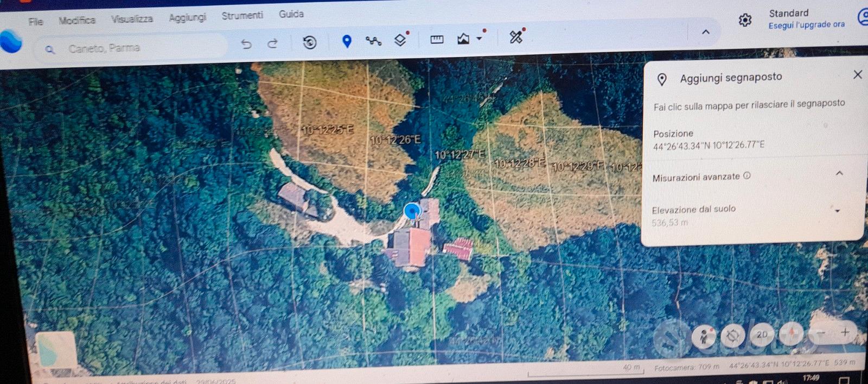This screenshot has width=868, height=384.
Task: Open the tile overlay layers tool
Action: [400, 40]
